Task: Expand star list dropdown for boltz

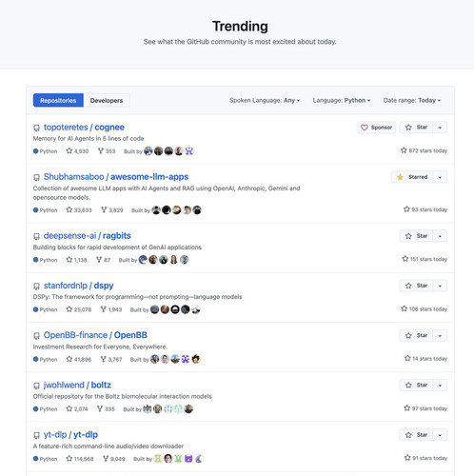Action: [440, 386]
